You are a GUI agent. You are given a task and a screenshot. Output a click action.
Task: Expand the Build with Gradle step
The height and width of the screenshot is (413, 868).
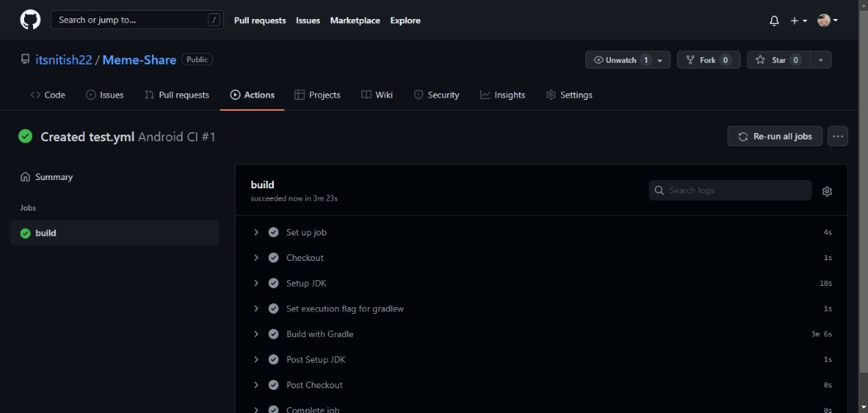pyautogui.click(x=257, y=334)
